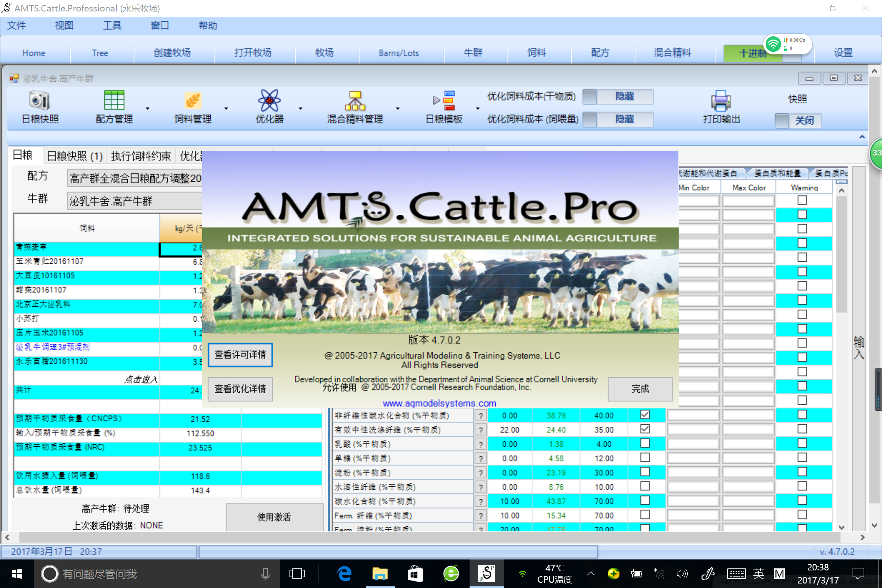Switch to 日粮快照 (1) tab
Screen dimensions: 882x588
pyautogui.click(x=75, y=156)
